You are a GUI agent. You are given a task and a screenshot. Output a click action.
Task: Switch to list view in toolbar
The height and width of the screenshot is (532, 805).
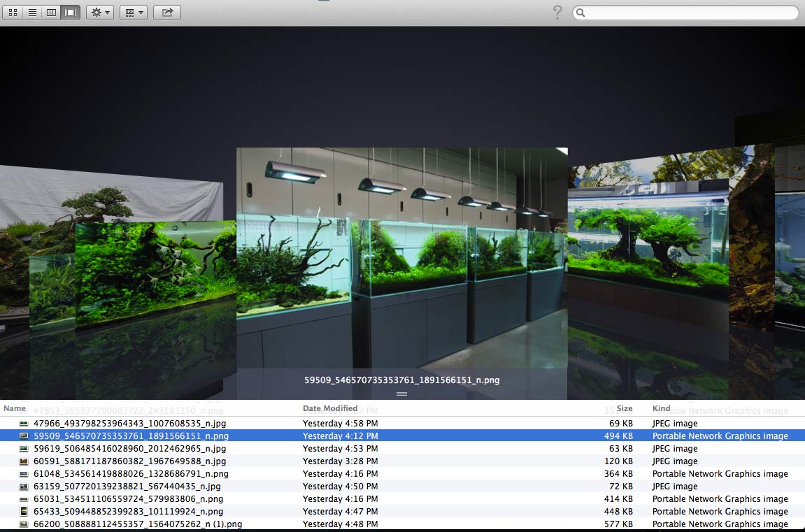click(x=32, y=13)
